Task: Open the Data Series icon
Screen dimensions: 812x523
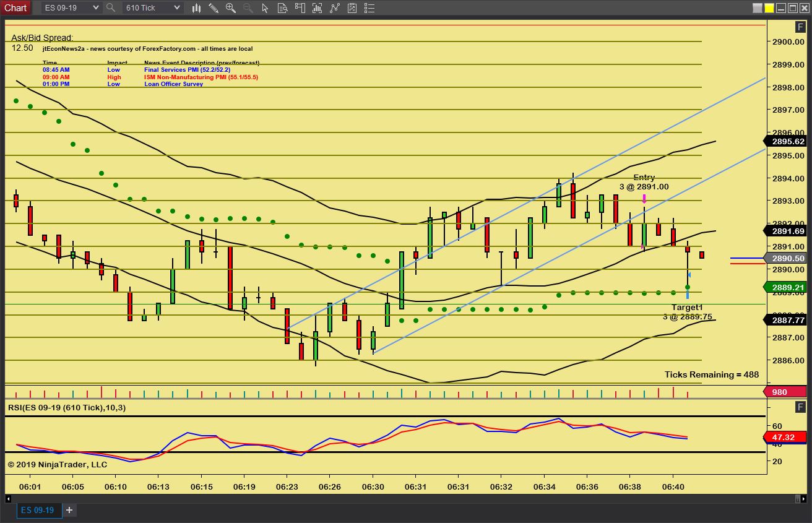Action: (317, 8)
